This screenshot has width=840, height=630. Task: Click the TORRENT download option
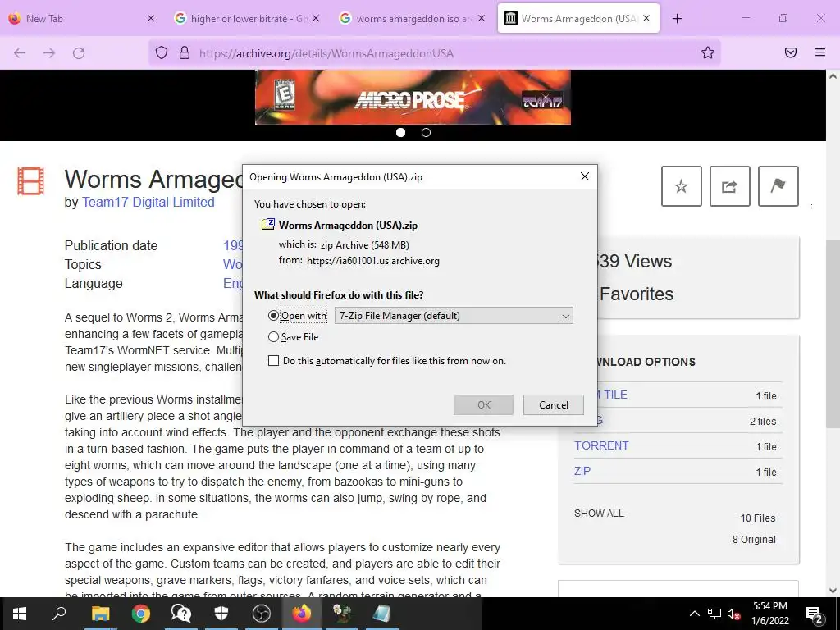click(x=601, y=445)
